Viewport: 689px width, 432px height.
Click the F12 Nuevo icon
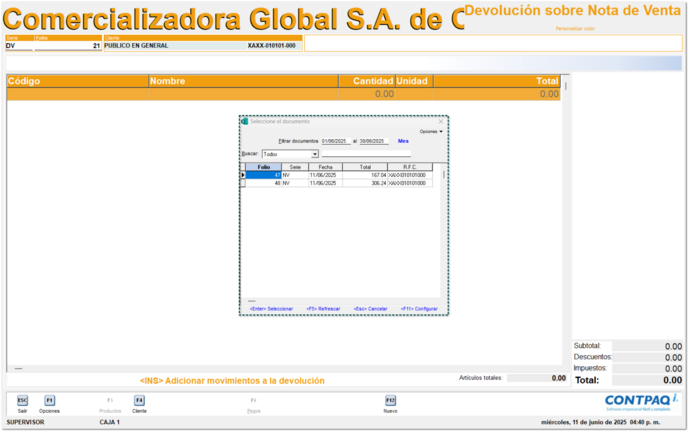tap(390, 400)
